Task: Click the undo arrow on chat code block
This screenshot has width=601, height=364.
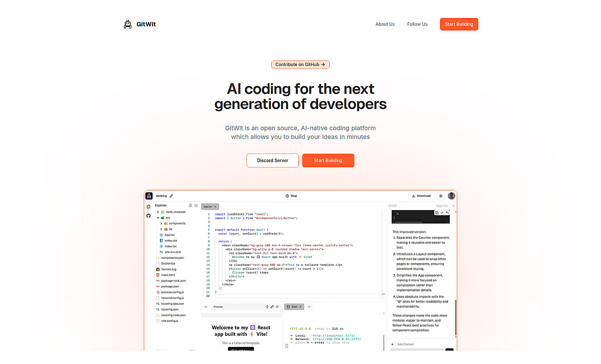Action: [x=447, y=213]
